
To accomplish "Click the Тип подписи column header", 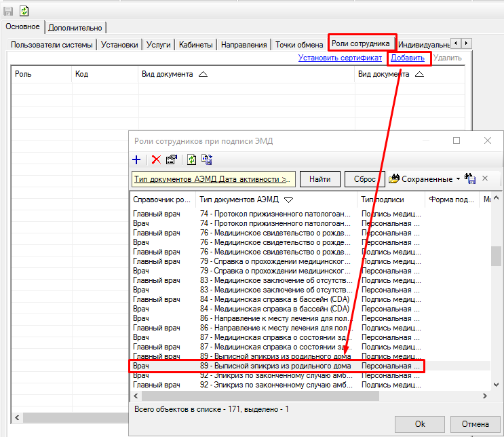I will 391,199.
